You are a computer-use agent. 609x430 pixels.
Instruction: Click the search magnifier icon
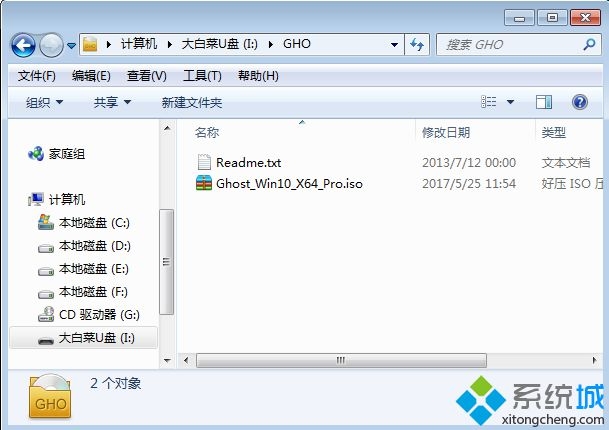click(x=589, y=45)
